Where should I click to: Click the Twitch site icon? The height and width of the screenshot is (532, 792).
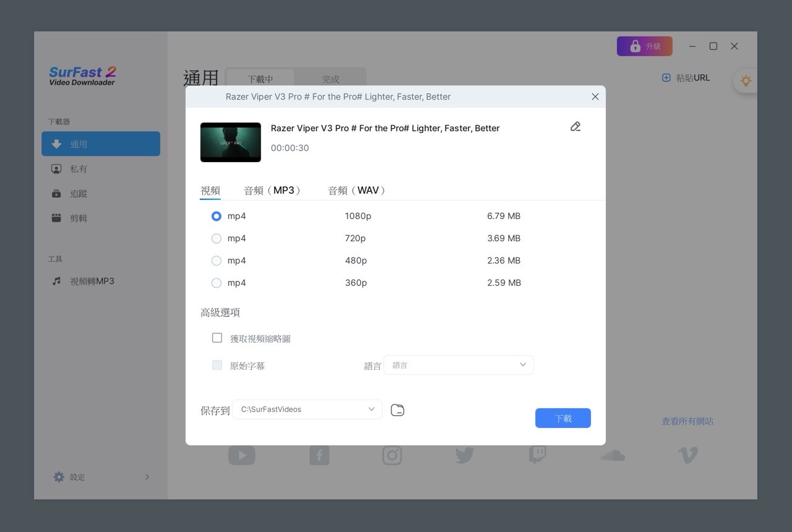[537, 455]
